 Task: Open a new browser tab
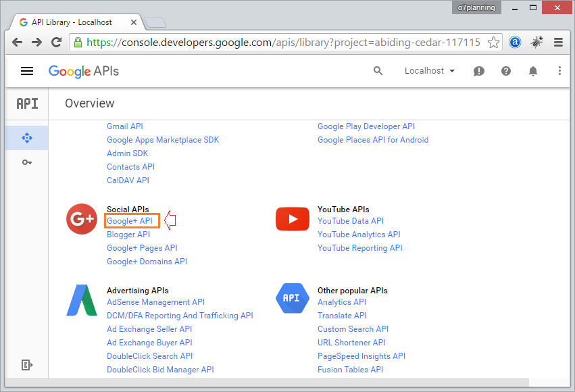(155, 23)
